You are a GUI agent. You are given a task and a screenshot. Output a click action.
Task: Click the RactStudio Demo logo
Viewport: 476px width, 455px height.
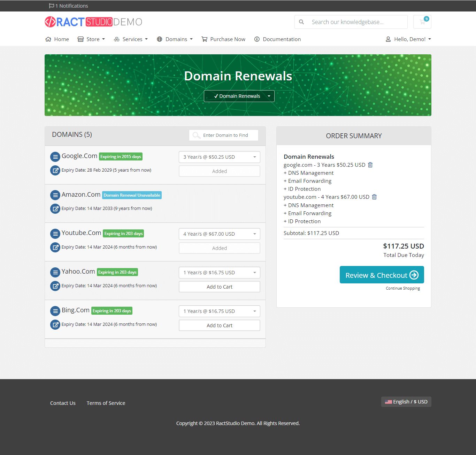tap(93, 22)
